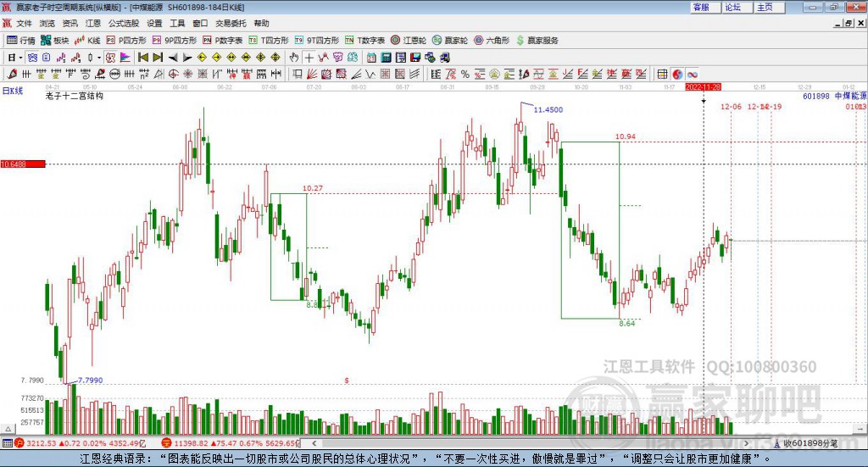Click the 7.7990 low price label on chart
Image resolution: width=868 pixels, height=467 pixels.
point(90,381)
